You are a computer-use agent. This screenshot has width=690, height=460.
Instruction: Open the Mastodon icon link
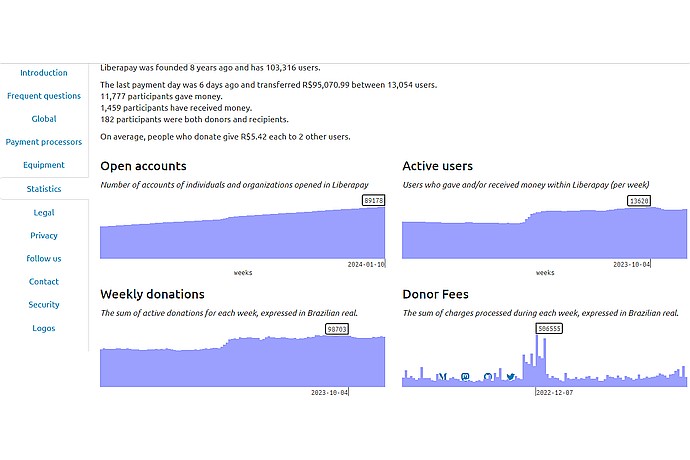(465, 376)
